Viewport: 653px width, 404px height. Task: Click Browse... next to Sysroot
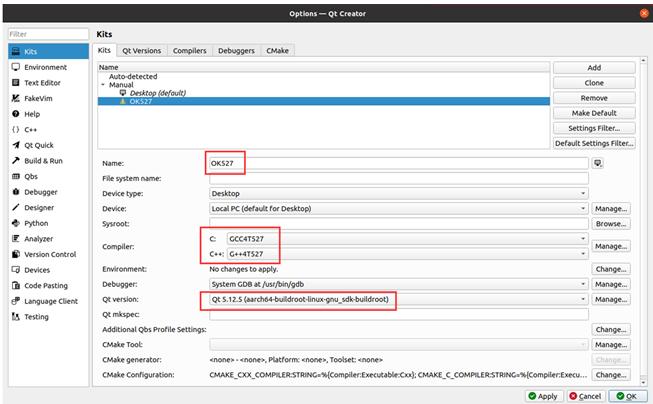click(x=611, y=224)
